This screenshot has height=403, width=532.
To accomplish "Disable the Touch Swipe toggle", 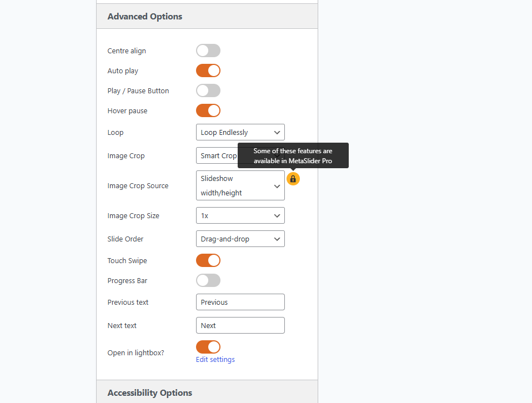I will tap(208, 260).
